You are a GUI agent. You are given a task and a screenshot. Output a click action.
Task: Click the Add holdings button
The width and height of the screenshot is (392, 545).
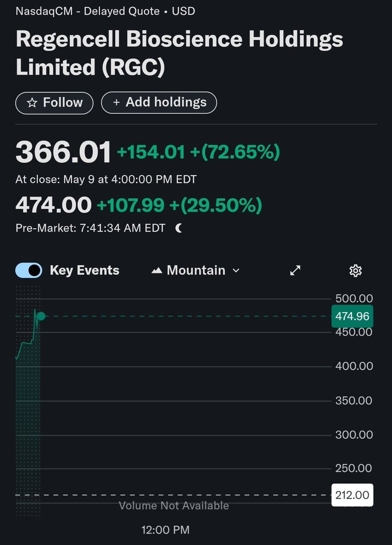[159, 103]
